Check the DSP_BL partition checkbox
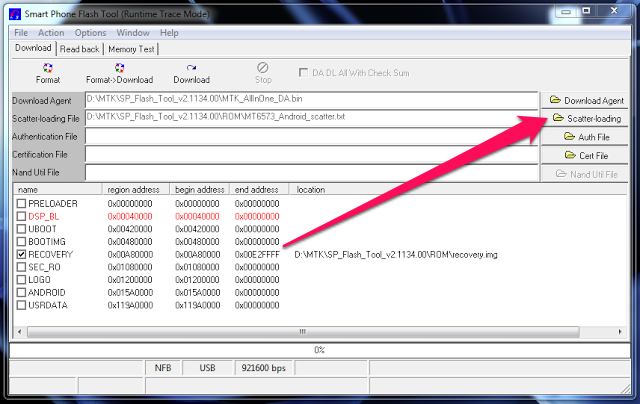This screenshot has height=404, width=640. pyautogui.click(x=21, y=216)
